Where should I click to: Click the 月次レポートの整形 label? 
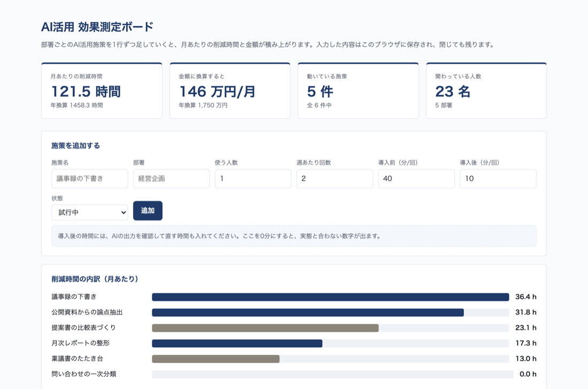[x=81, y=343]
